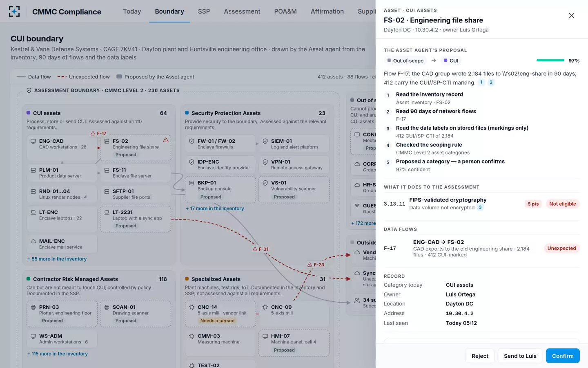This screenshot has width=588, height=368.
Task: Click the panel icon on the HMI-07 card
Action: pyautogui.click(x=265, y=336)
